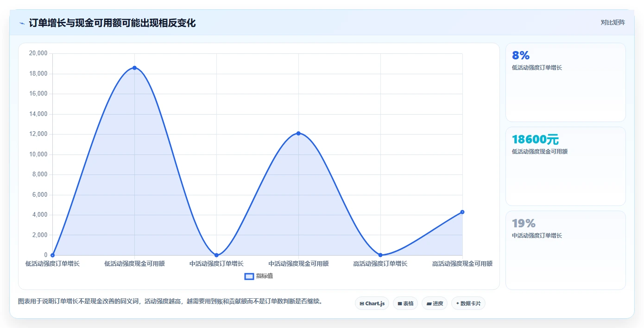This screenshot has height=328, width=644.
Task: Click the 对比矩阵 label in header
Action: click(612, 22)
